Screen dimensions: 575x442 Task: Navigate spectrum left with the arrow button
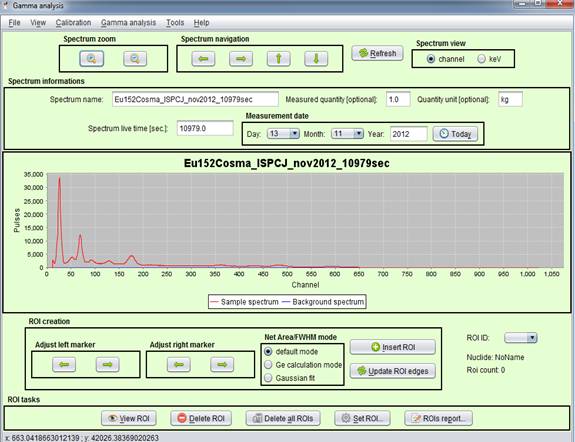point(203,59)
